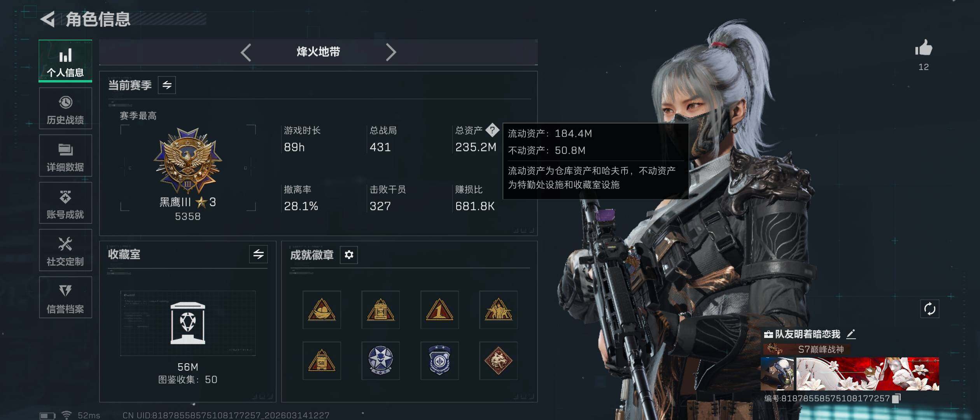Viewport: 980px width, 420px height.
Task: Copy the player ID number
Action: coord(896,398)
